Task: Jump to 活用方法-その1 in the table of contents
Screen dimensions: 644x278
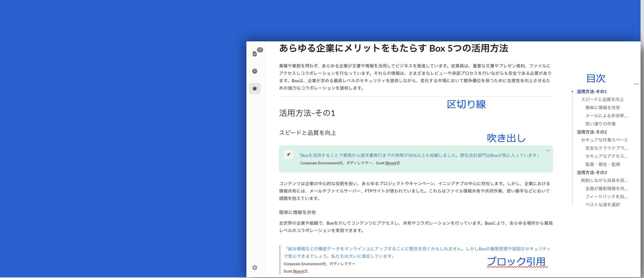Action: tap(592, 91)
